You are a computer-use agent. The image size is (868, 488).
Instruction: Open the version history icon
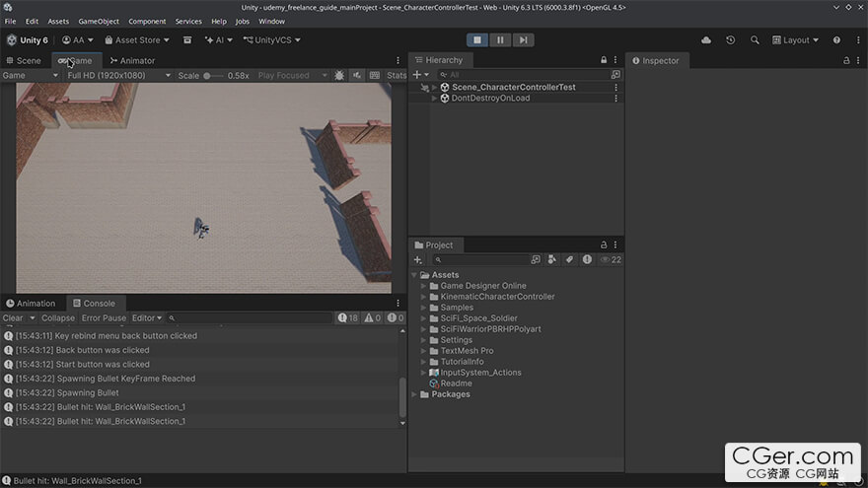tap(730, 39)
